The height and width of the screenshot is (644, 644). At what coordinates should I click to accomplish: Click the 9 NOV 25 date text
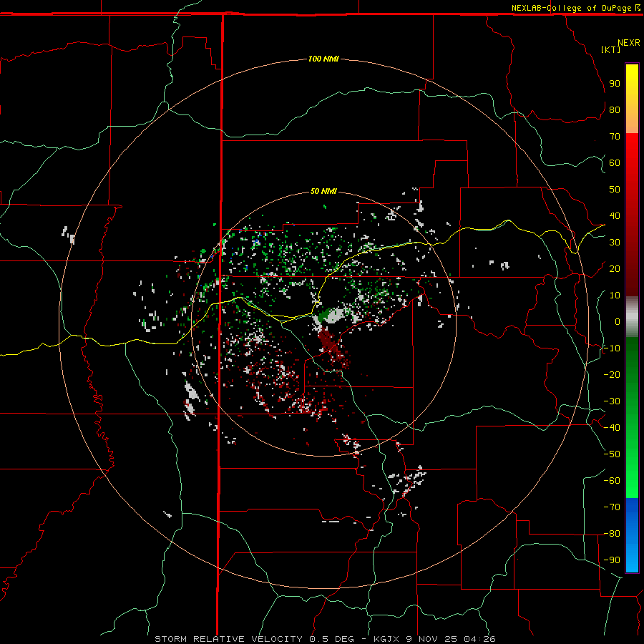pyautogui.click(x=432, y=639)
